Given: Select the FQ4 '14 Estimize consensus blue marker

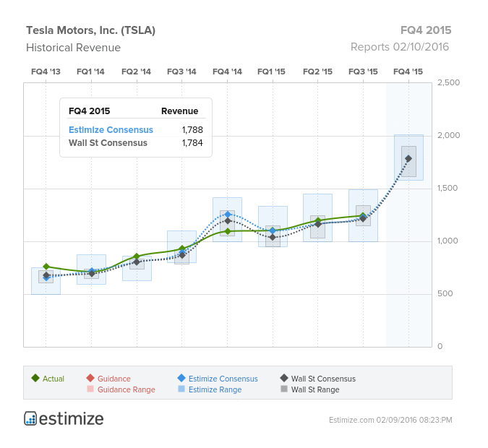Looking at the screenshot, I should (228, 215).
